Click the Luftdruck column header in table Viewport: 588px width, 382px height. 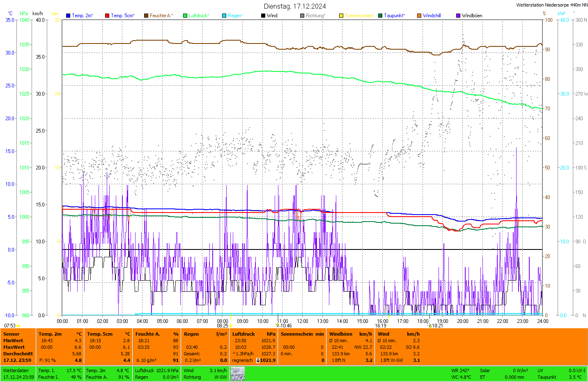point(243,334)
